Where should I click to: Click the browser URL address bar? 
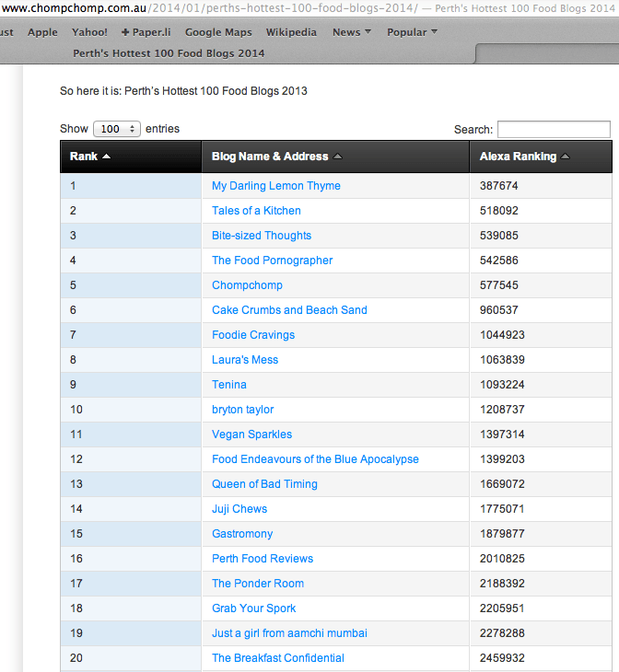coord(309,8)
